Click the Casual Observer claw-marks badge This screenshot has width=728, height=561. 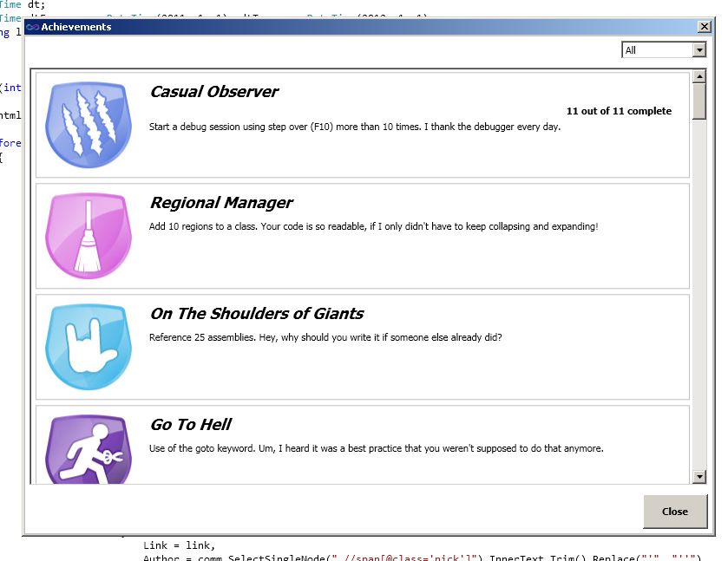89,125
